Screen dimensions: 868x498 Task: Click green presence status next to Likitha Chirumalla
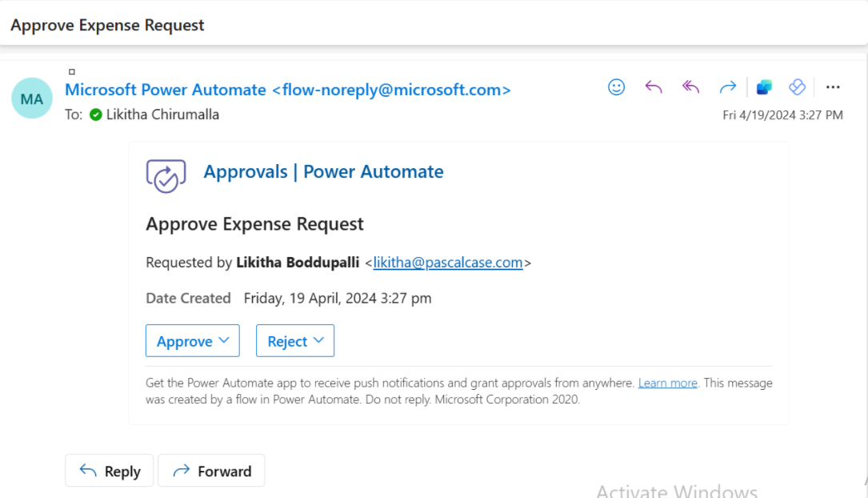coord(96,114)
